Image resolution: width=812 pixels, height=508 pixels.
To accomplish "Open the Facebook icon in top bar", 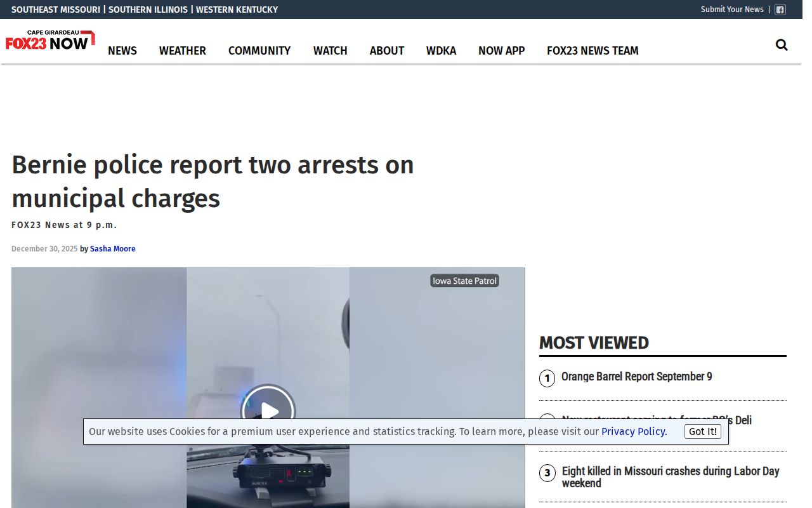I will point(780,10).
